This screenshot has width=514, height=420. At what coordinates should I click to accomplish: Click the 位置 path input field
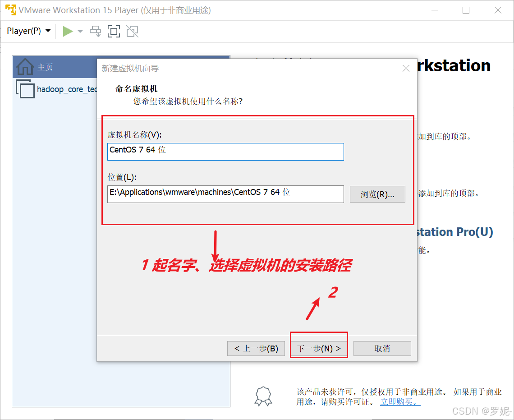[225, 194]
